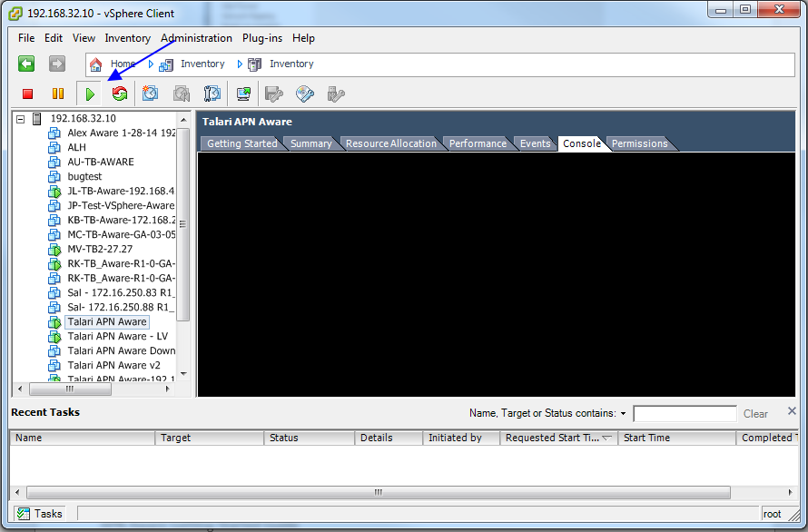Click Recent Tasks horizontal scrollbar thumb
The height and width of the screenshot is (532, 808).
point(379,492)
